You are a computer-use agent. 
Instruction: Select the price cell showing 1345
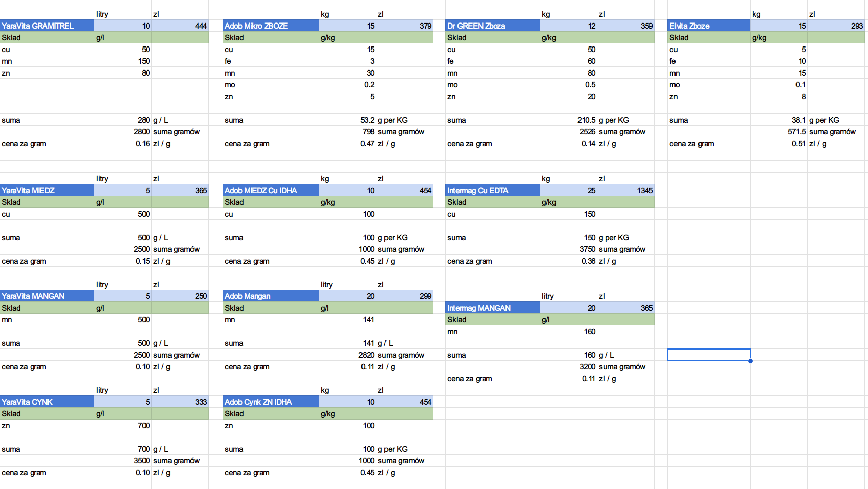click(x=625, y=190)
